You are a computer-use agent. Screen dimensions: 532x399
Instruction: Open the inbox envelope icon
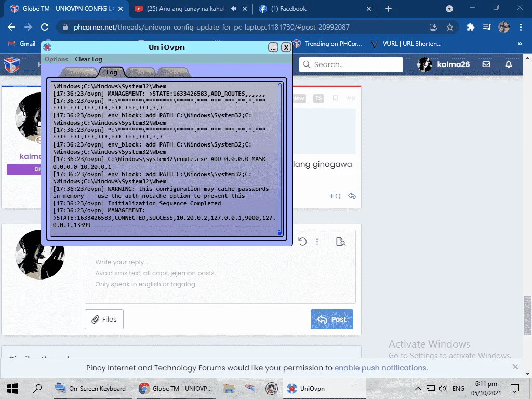click(x=486, y=64)
